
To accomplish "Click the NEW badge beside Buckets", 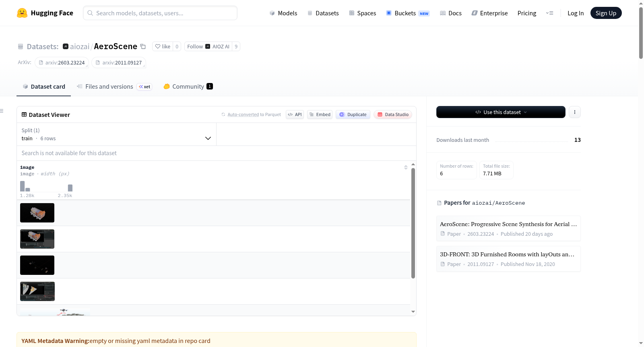I will 424,13.
